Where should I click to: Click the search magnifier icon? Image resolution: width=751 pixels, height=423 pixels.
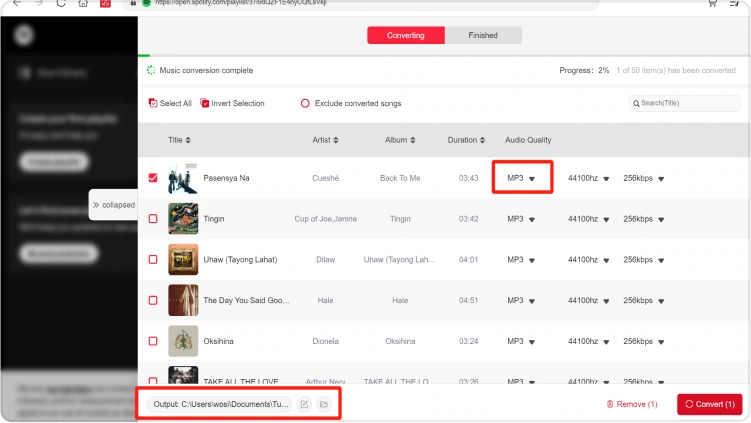[x=636, y=103]
